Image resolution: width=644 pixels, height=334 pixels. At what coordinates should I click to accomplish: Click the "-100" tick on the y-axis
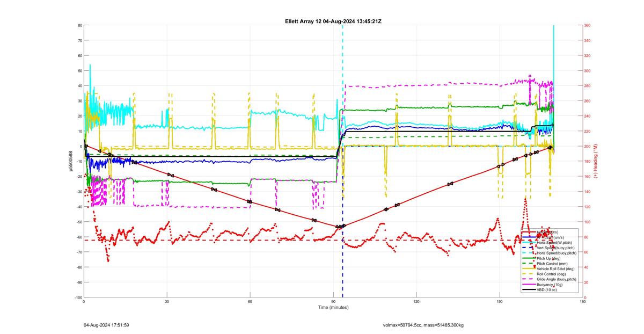[77, 297]
